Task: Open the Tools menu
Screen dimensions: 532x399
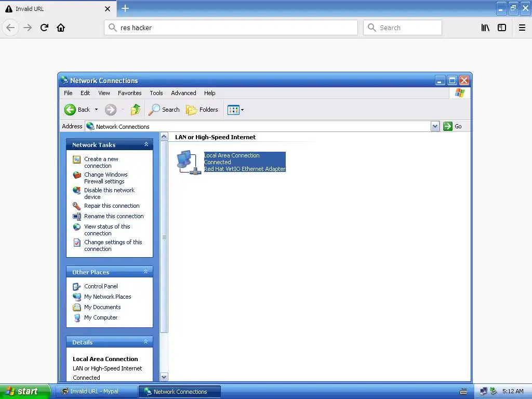Action: [x=156, y=93]
